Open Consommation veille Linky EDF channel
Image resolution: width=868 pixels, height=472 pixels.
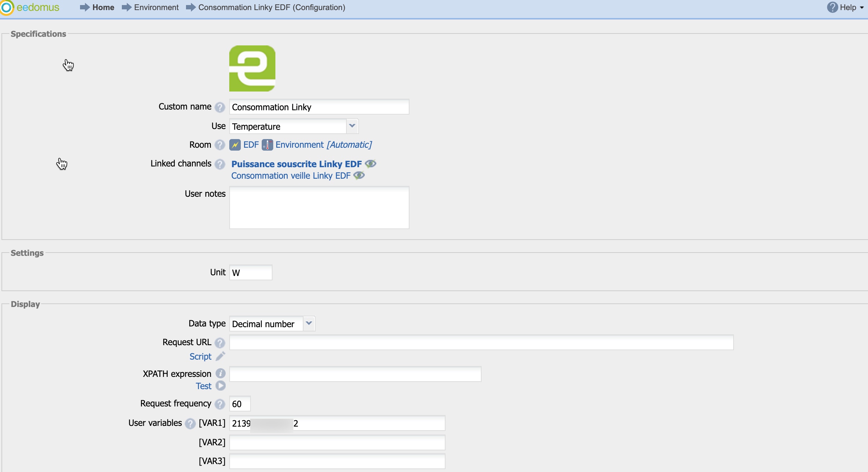291,176
